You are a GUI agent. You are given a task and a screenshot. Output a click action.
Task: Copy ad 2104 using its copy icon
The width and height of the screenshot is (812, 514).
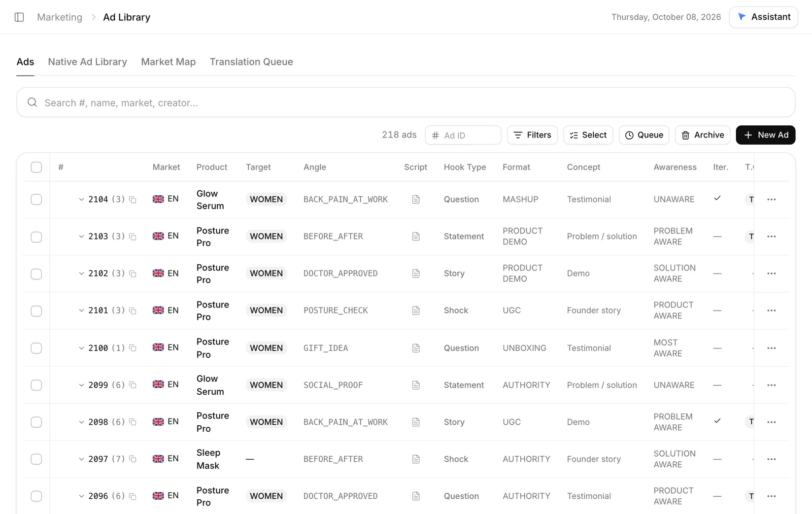tap(132, 200)
